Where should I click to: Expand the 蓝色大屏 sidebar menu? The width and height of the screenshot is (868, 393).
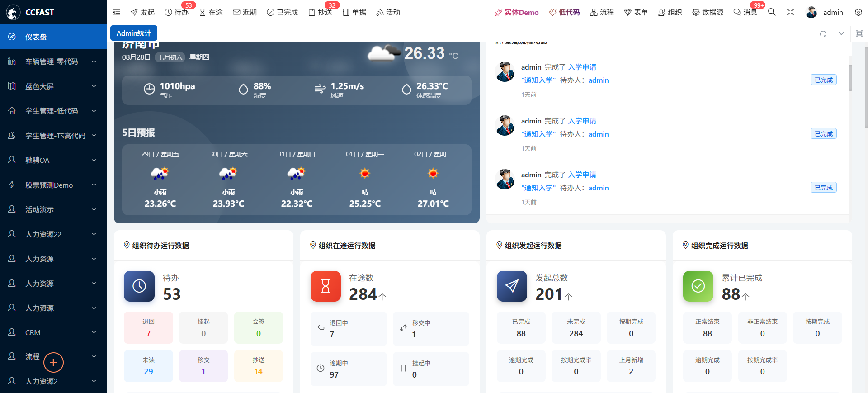coord(53,86)
